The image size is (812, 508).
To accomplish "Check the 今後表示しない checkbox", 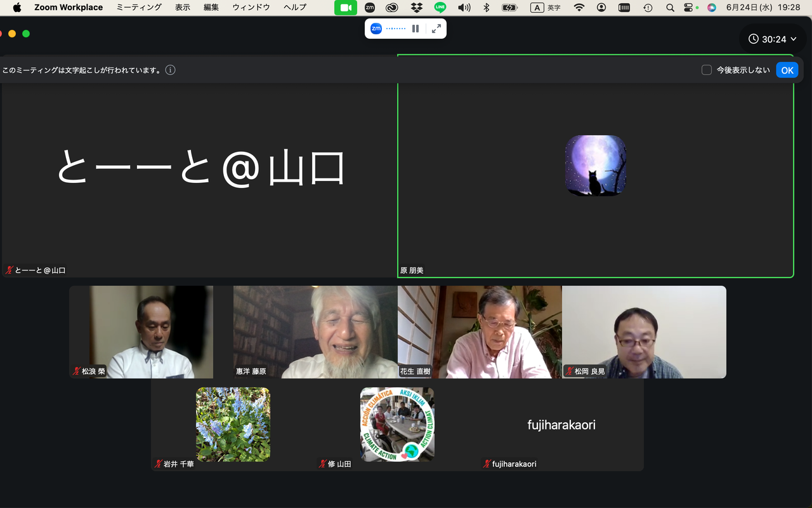I will 706,70.
